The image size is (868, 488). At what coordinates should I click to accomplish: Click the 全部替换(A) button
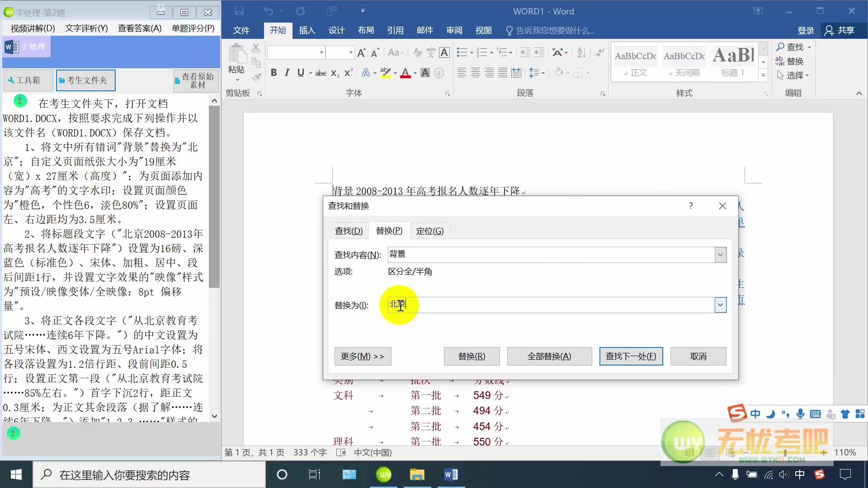[549, 356]
